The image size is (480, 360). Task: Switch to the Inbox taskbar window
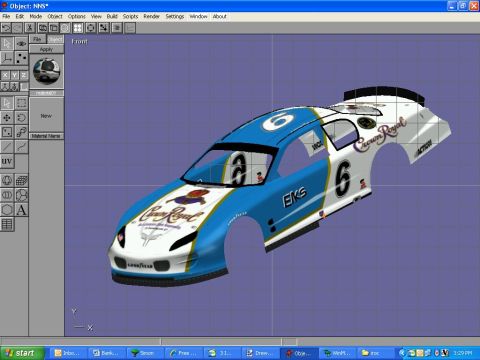(x=68, y=353)
